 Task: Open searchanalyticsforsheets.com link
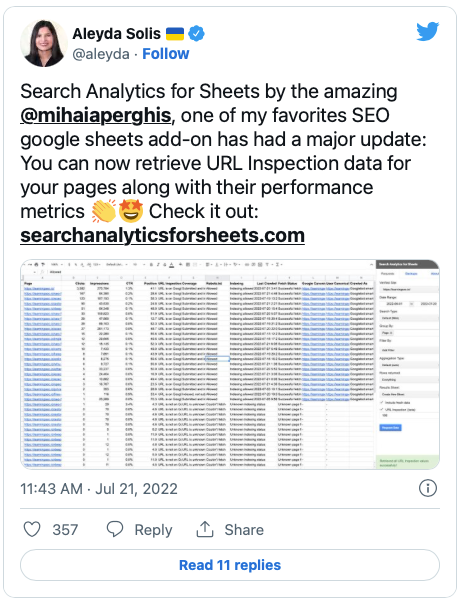(x=163, y=235)
